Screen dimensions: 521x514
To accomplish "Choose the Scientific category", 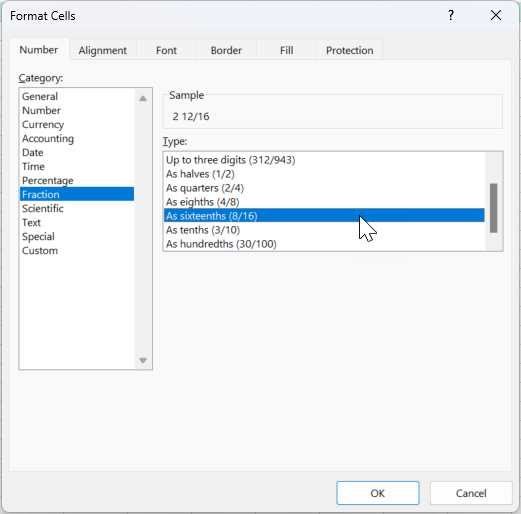I will (77, 208).
